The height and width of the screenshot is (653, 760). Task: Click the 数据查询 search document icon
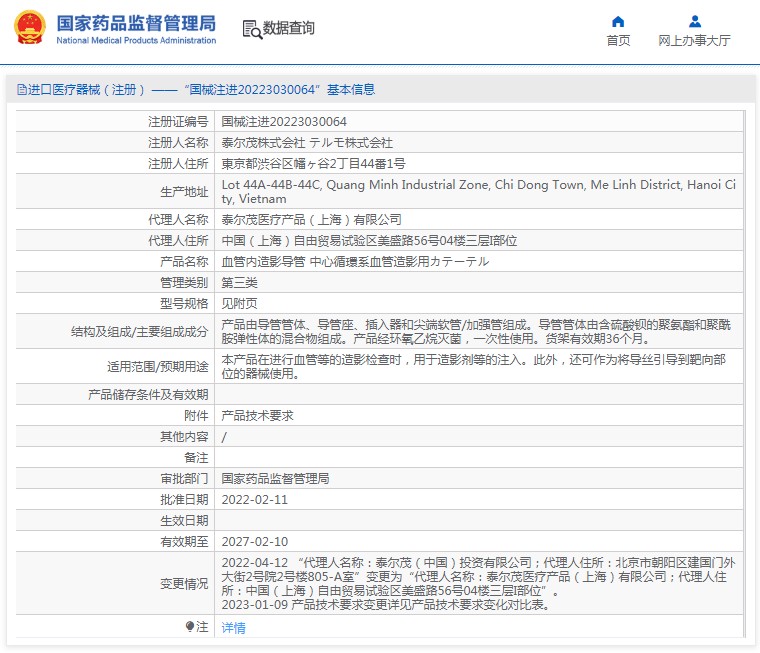click(252, 29)
